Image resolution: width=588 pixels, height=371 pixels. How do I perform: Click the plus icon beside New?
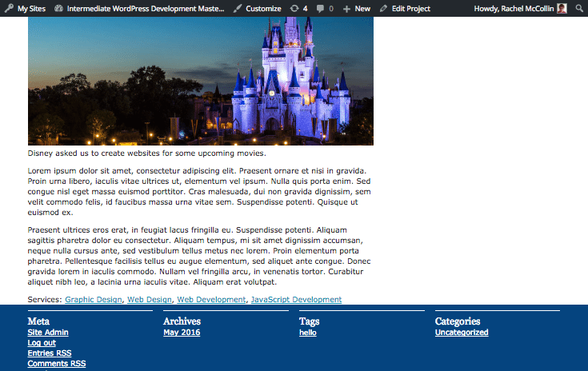[x=346, y=8]
